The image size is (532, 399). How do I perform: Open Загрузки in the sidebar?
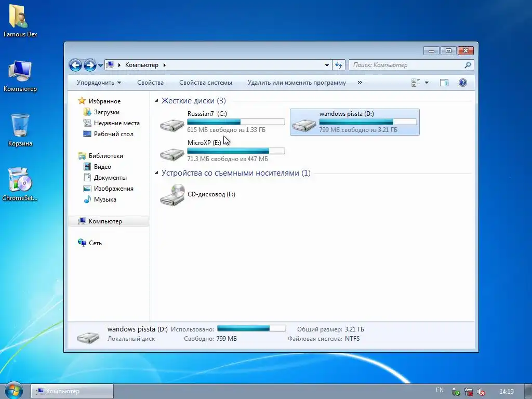107,112
